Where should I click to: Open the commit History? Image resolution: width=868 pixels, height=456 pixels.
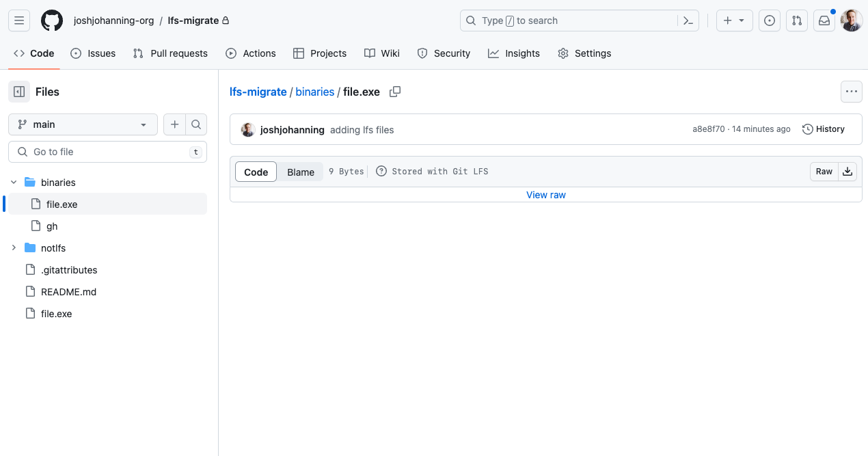pyautogui.click(x=823, y=129)
